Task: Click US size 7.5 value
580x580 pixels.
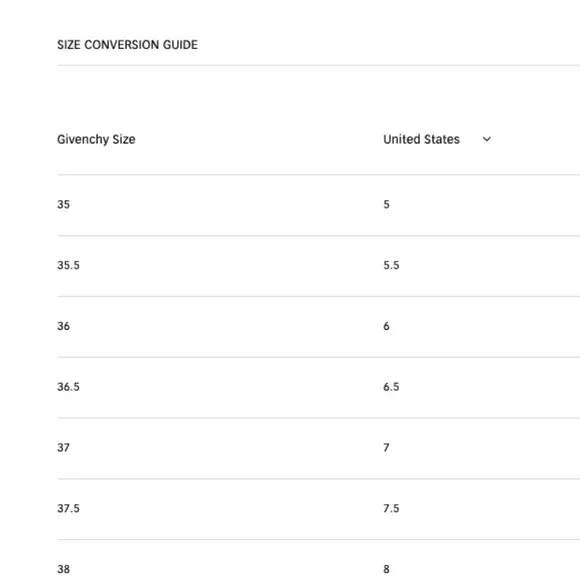Action: (x=391, y=508)
